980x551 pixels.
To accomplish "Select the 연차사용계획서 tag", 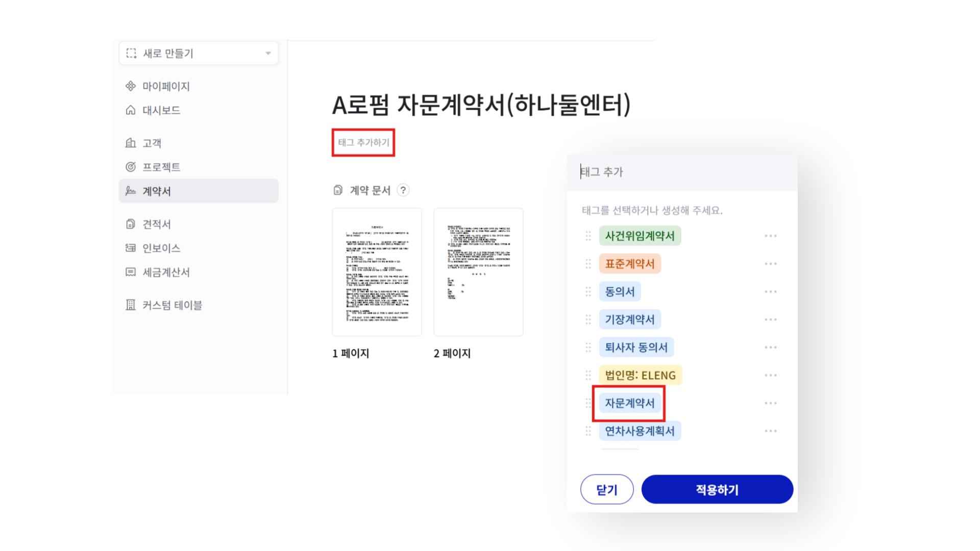I will tap(640, 431).
